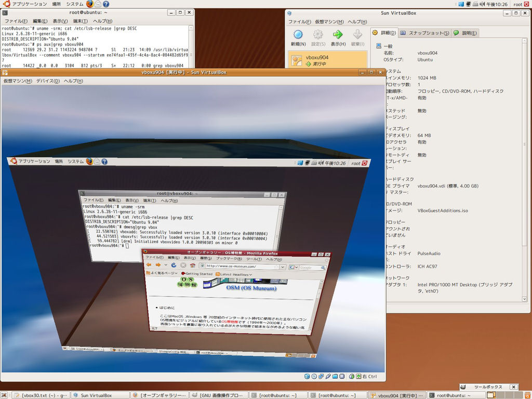532x399 pixels.
Task: Click guest Firefox home button
Action: click(192, 265)
